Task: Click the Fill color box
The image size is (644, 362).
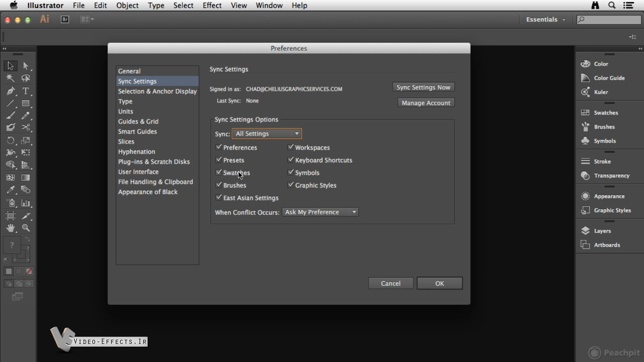Action: tap(12, 245)
